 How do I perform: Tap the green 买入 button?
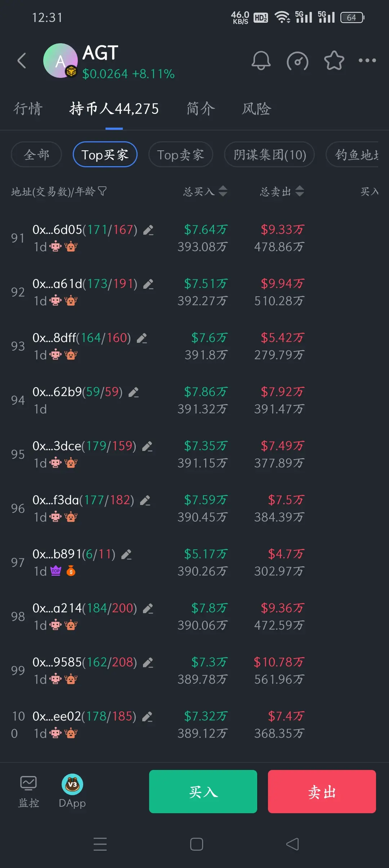click(x=203, y=792)
